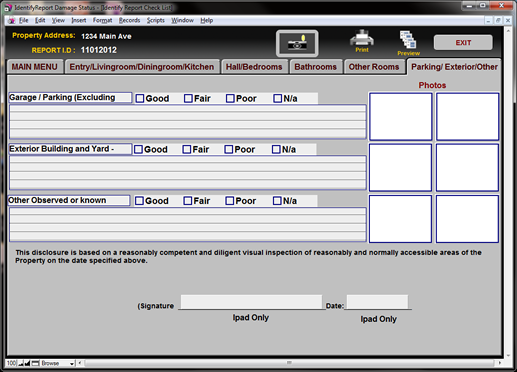The image size is (517, 372).
Task: Open the Scripts menu
Action: click(156, 20)
